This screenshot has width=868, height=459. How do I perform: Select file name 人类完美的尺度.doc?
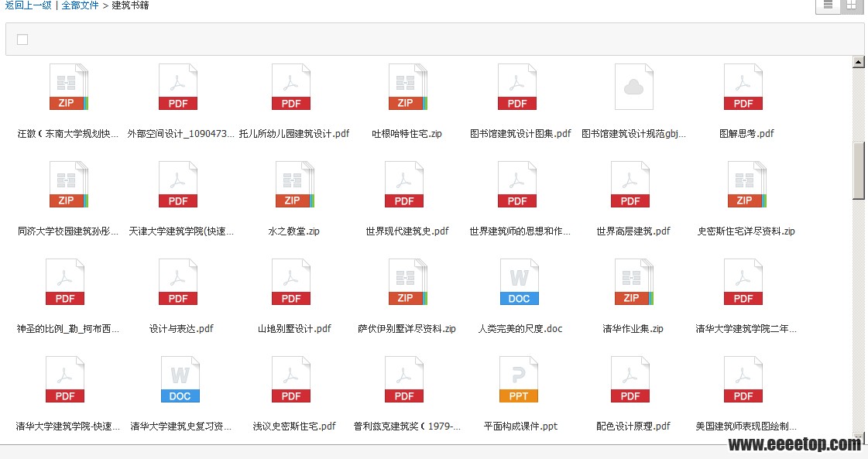pos(520,329)
